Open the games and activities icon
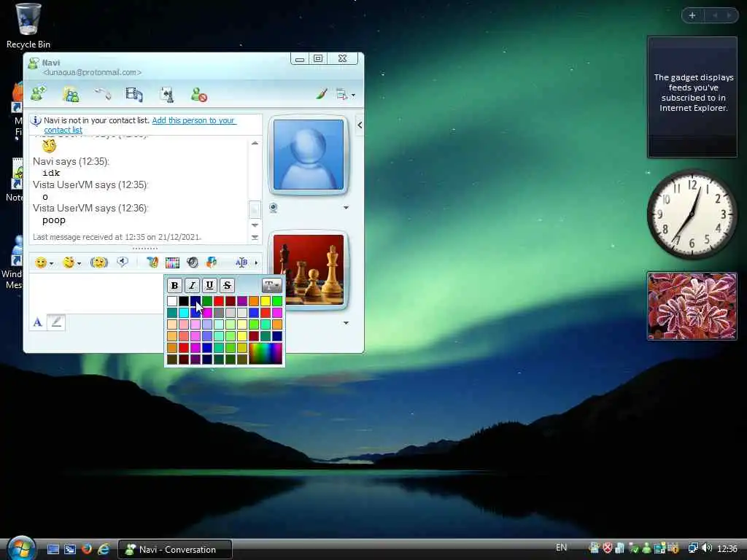 pos(167,94)
